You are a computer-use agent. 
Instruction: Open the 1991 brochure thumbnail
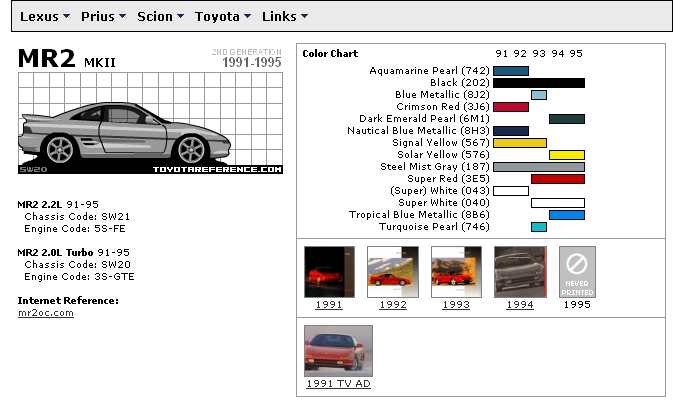pos(329,271)
